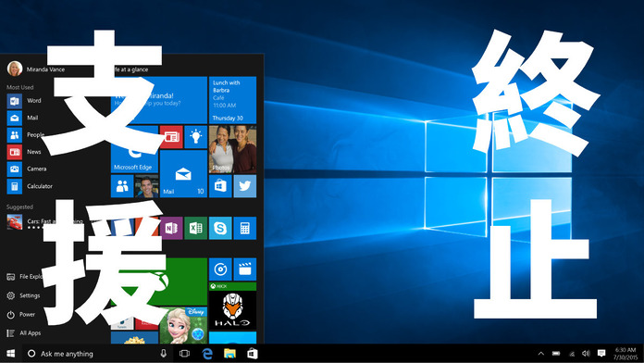Open the Store shopping bag tile

tap(220, 186)
